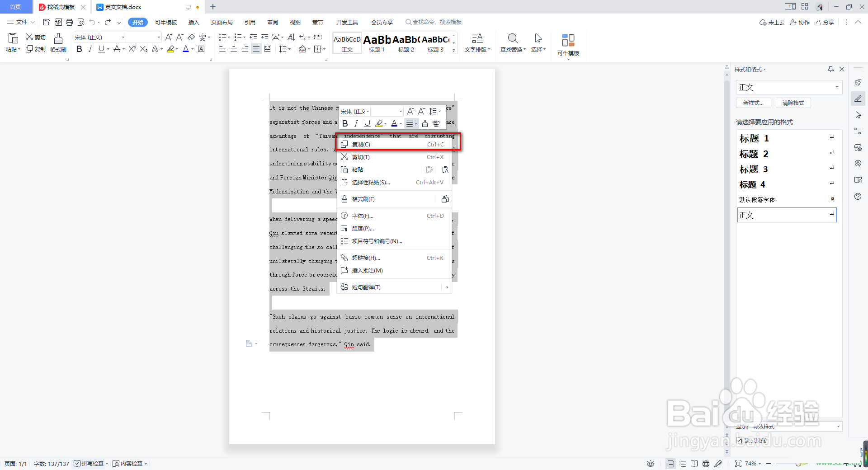Switch to web layout globe icon

click(706, 464)
